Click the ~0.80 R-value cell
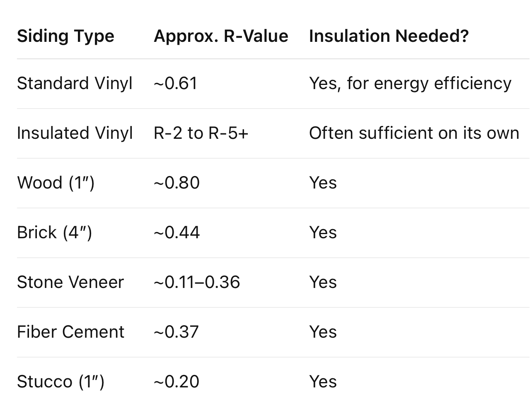 (177, 183)
